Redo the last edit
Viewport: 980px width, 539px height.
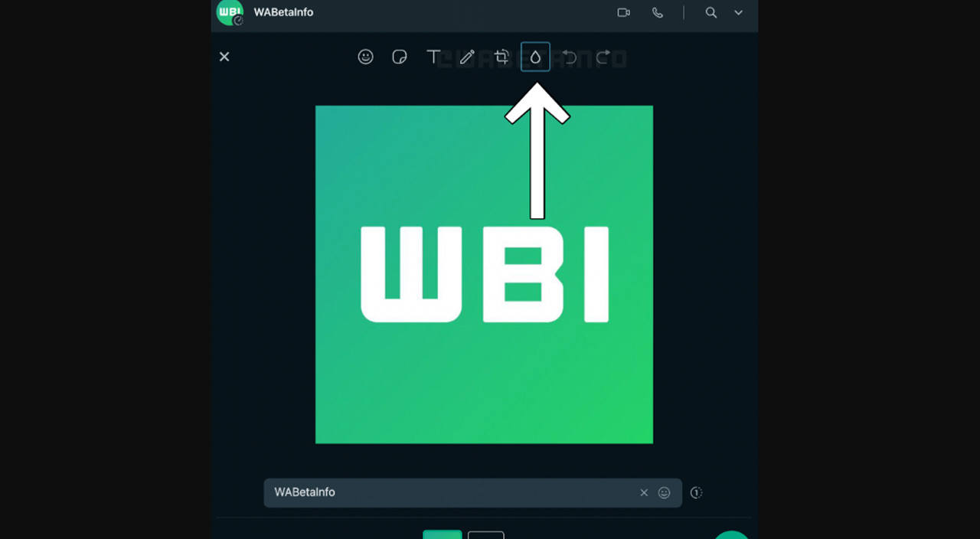point(602,56)
